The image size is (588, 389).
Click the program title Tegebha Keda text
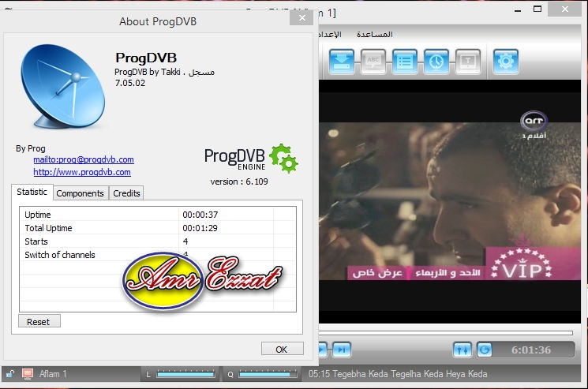coord(398,374)
